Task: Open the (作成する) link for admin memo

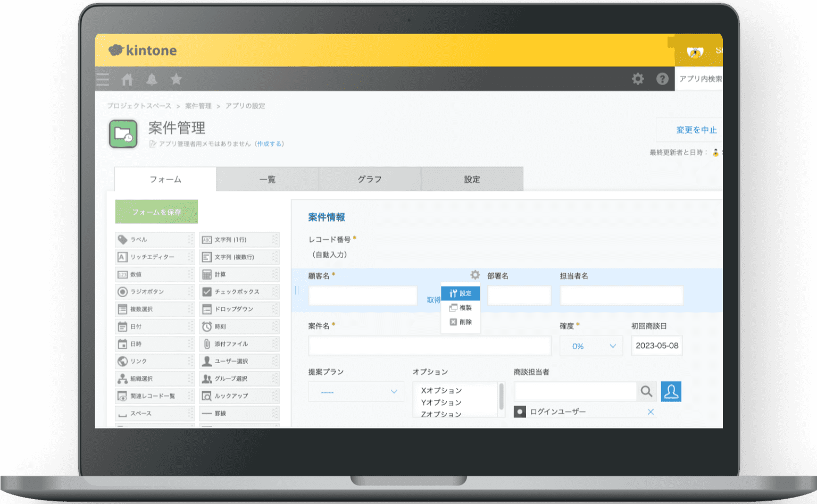Action: click(269, 144)
